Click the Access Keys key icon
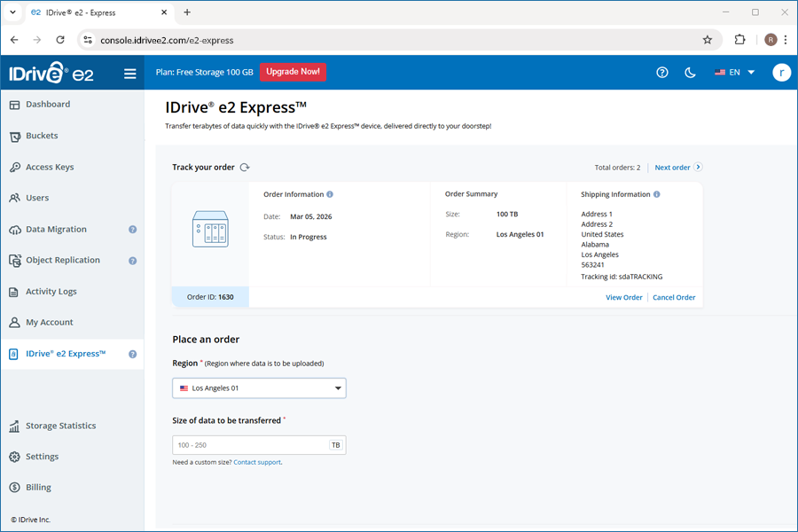 (x=15, y=168)
